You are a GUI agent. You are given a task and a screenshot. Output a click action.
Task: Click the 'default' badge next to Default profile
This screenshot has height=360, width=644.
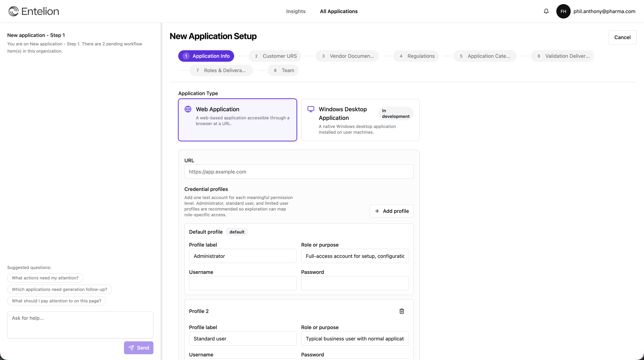coord(237,232)
